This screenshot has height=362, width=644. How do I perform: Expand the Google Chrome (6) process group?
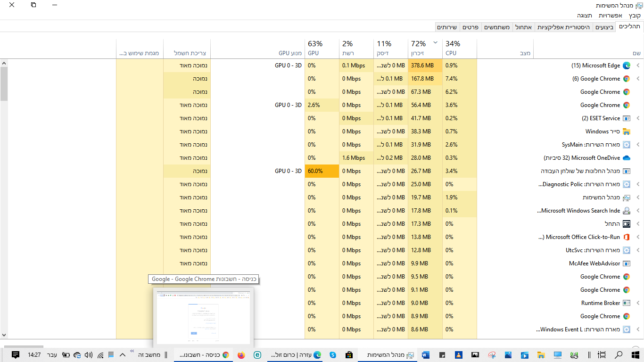point(638,79)
